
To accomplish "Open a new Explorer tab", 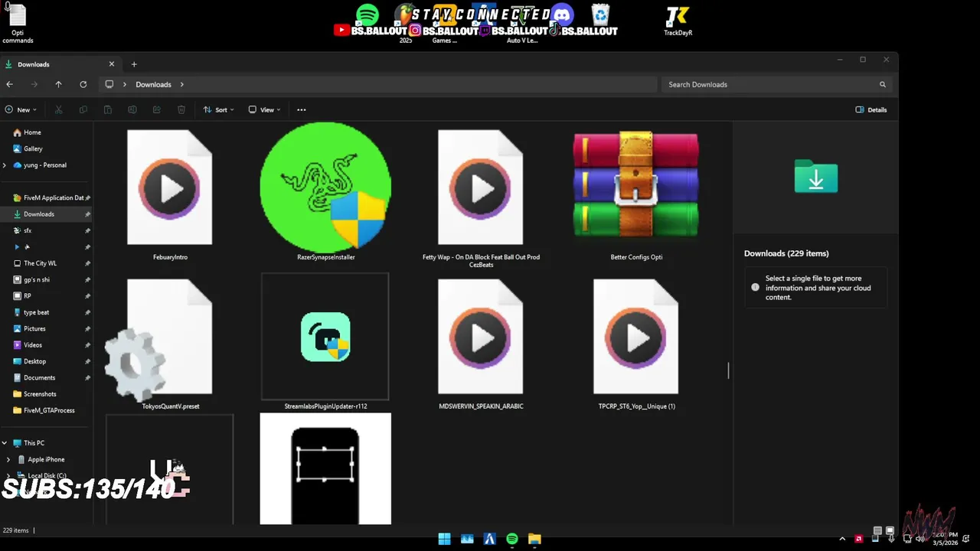I will click(134, 64).
